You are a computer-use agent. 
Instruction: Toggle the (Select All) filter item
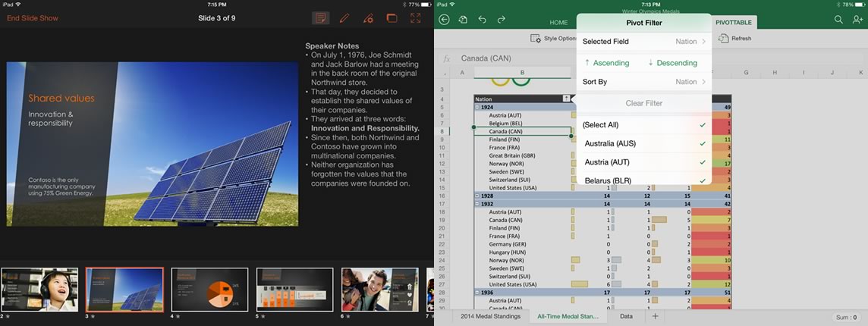click(x=644, y=125)
